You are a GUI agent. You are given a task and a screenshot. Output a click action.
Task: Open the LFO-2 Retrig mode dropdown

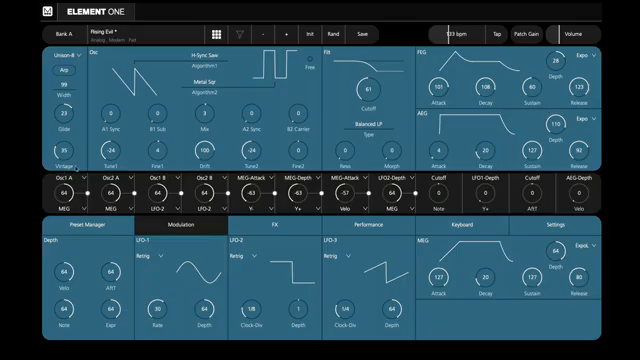pyautogui.click(x=243, y=256)
